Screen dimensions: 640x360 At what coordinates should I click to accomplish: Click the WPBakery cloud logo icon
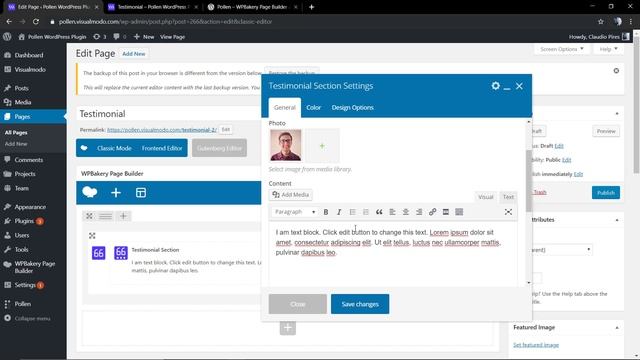click(x=89, y=192)
